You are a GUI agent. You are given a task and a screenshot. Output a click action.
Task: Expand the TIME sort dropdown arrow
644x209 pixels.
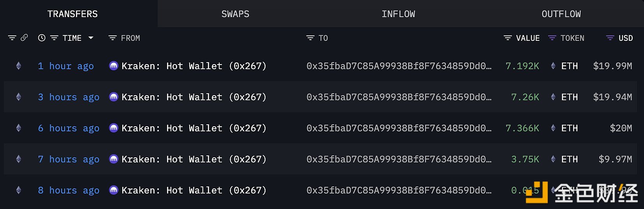pyautogui.click(x=91, y=38)
